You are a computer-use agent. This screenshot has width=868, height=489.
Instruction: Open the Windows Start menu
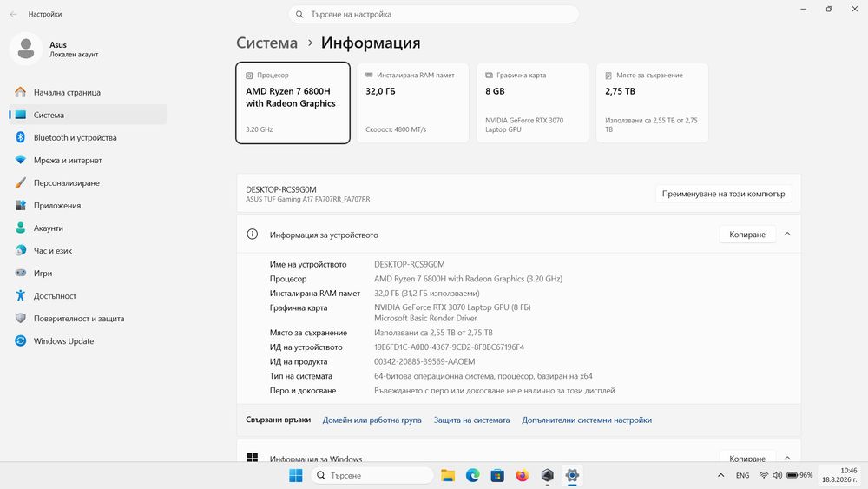coord(296,476)
